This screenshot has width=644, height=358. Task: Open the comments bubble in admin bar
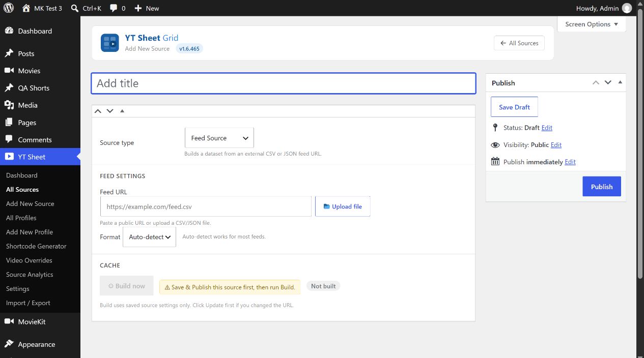coord(114,8)
